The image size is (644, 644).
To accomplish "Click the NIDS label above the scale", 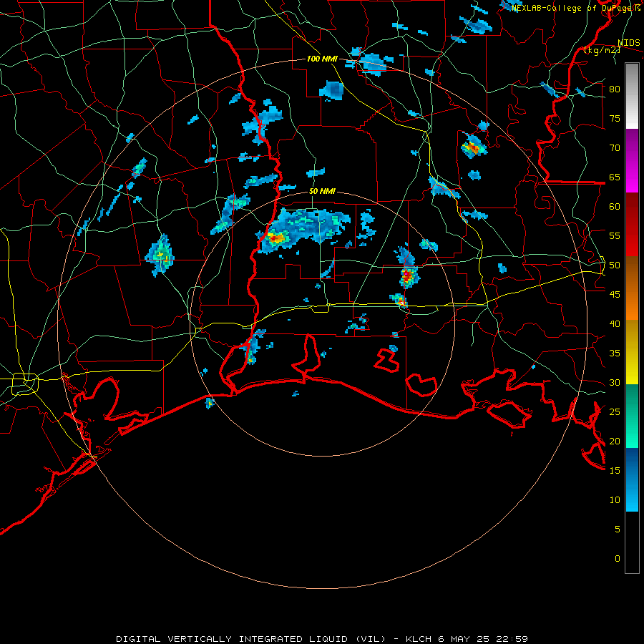I will click(628, 43).
